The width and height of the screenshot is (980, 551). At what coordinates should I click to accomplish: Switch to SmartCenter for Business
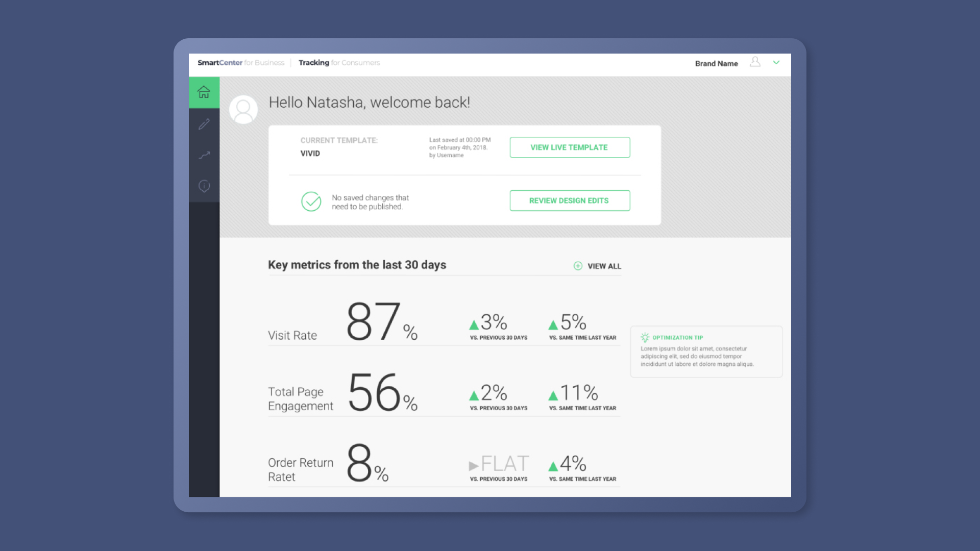[x=240, y=63]
